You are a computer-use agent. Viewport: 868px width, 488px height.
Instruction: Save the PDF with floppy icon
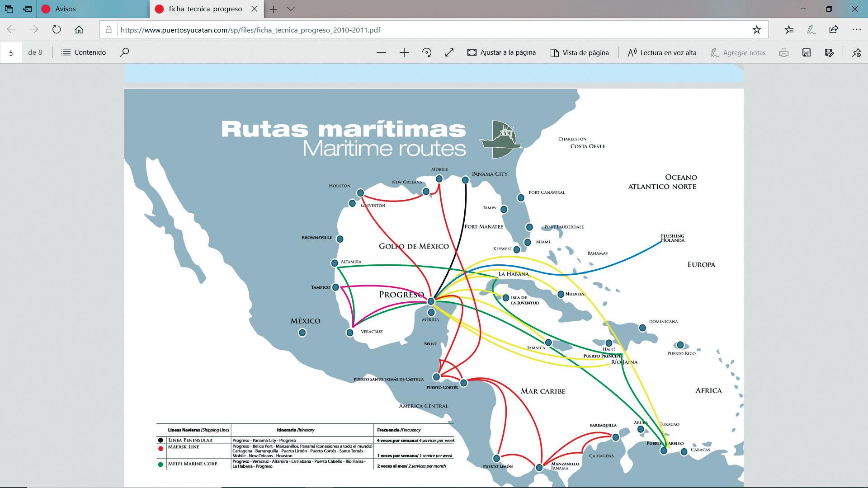coord(806,52)
